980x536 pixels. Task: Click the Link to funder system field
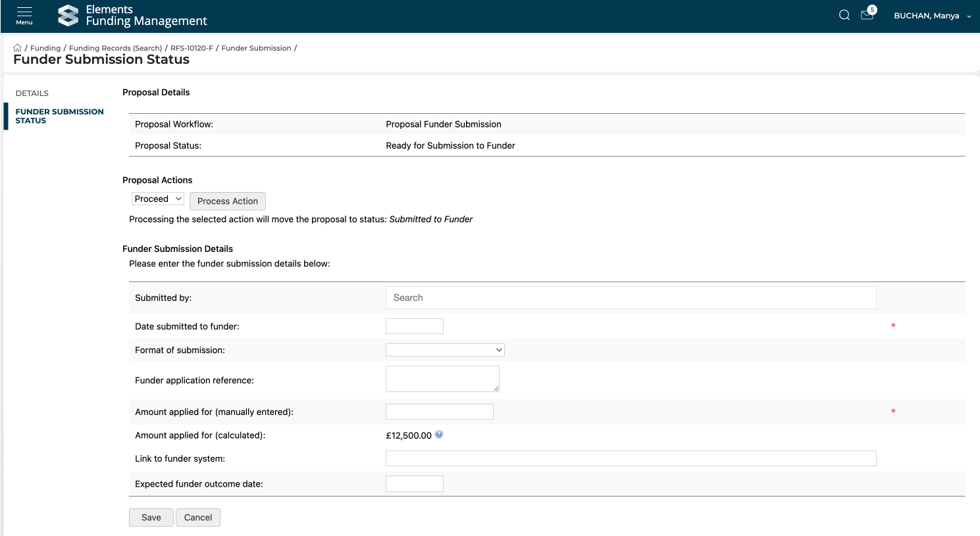point(631,458)
